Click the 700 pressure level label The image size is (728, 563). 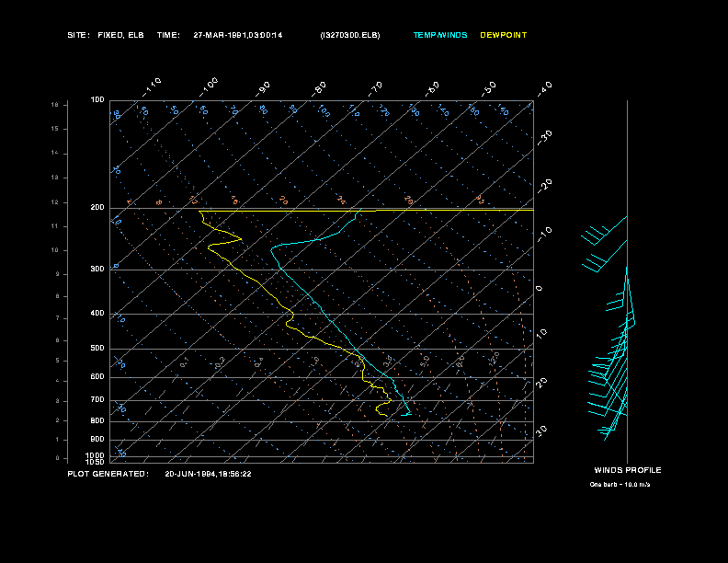[97, 399]
